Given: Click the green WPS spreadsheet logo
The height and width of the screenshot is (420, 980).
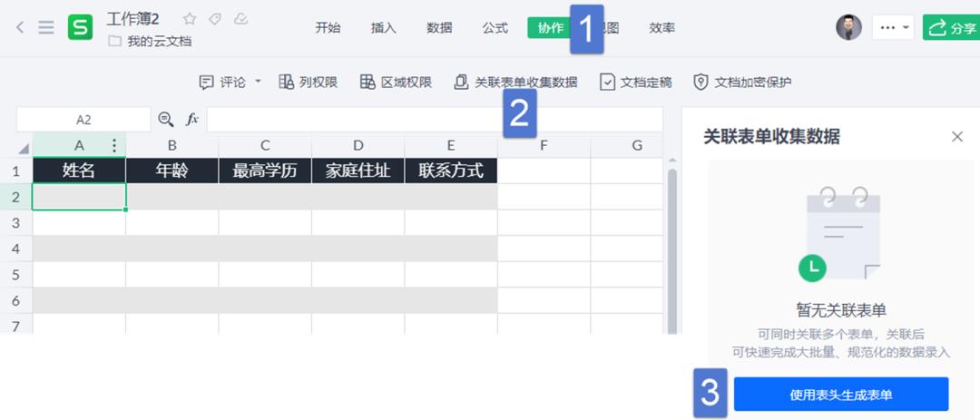Looking at the screenshot, I should [80, 27].
